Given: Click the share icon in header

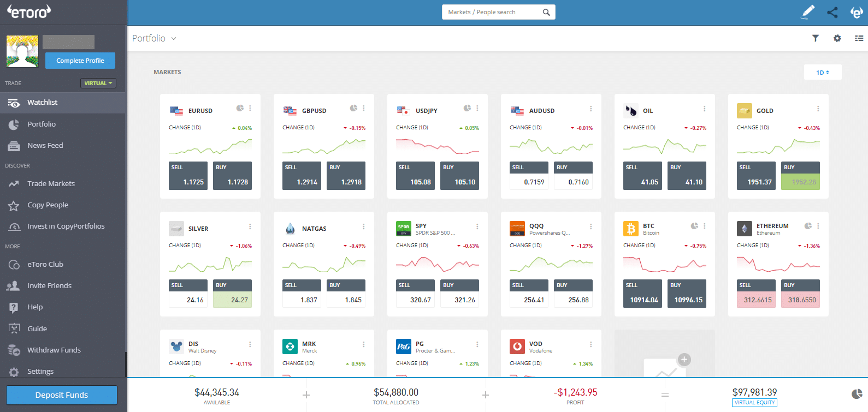Looking at the screenshot, I should (x=832, y=12).
